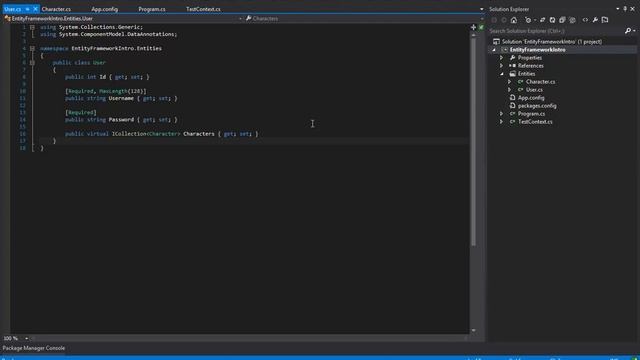Open the zoom level 100 % dropdown
This screenshot has width=640, height=360.
click(27, 338)
